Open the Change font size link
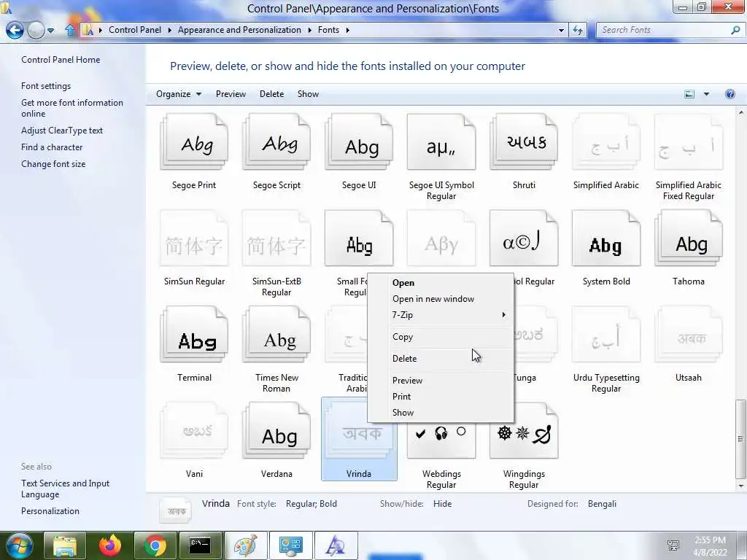The height and width of the screenshot is (560, 747). click(53, 164)
